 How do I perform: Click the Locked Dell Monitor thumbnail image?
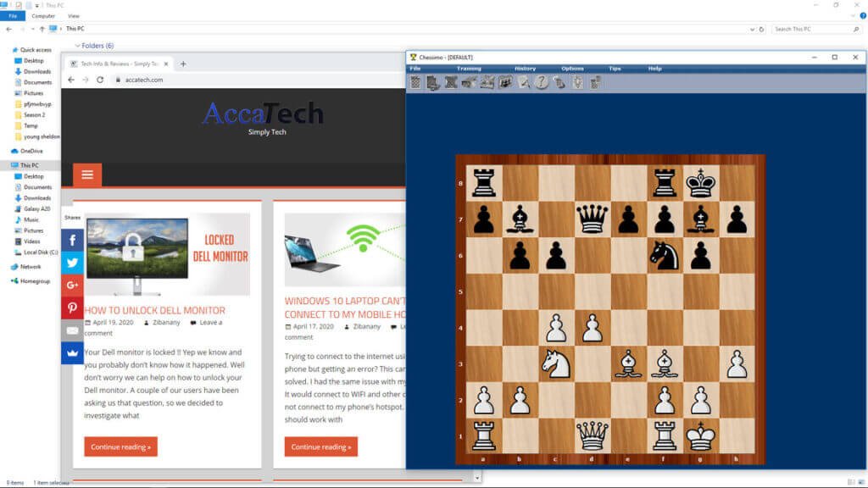[167, 254]
